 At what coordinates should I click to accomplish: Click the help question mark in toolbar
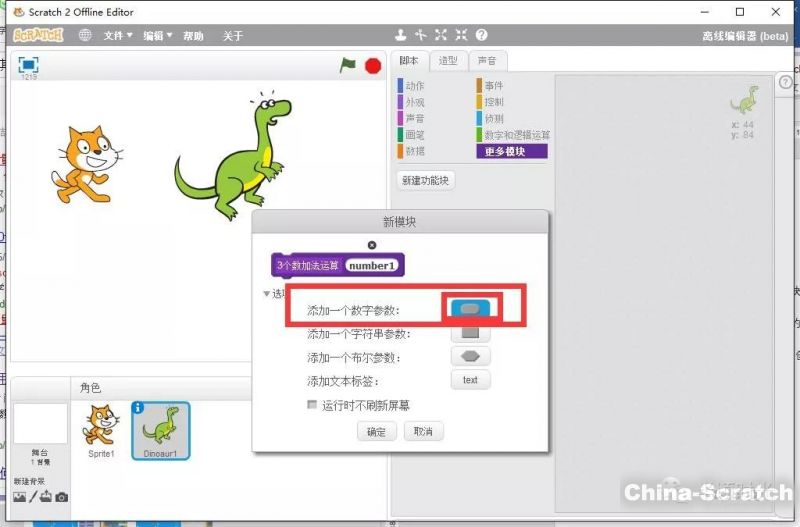coord(481,35)
